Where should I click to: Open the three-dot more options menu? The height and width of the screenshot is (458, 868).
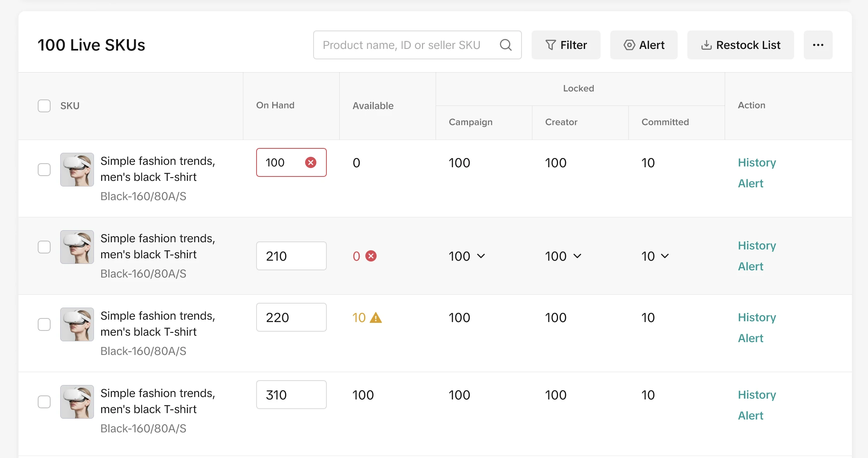pos(818,45)
